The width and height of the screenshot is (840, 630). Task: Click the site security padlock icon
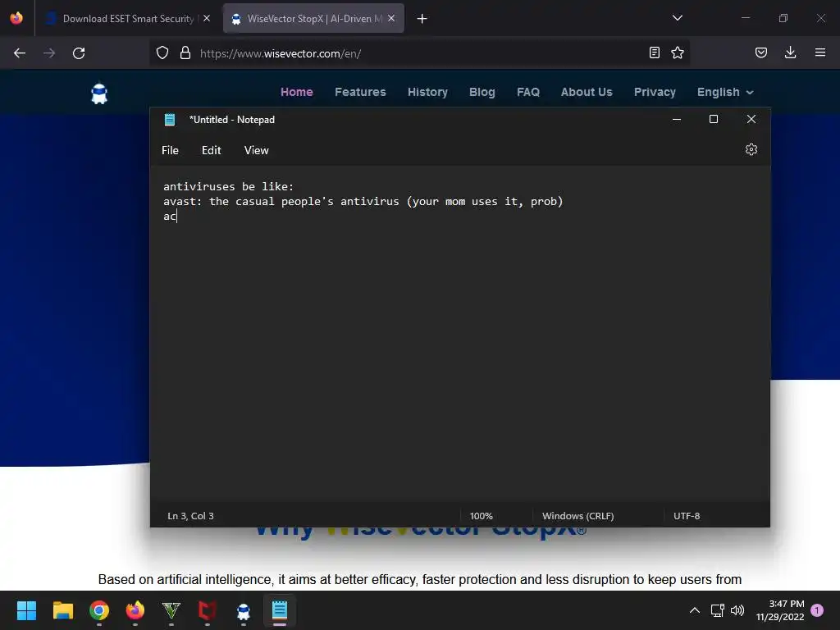pos(185,52)
